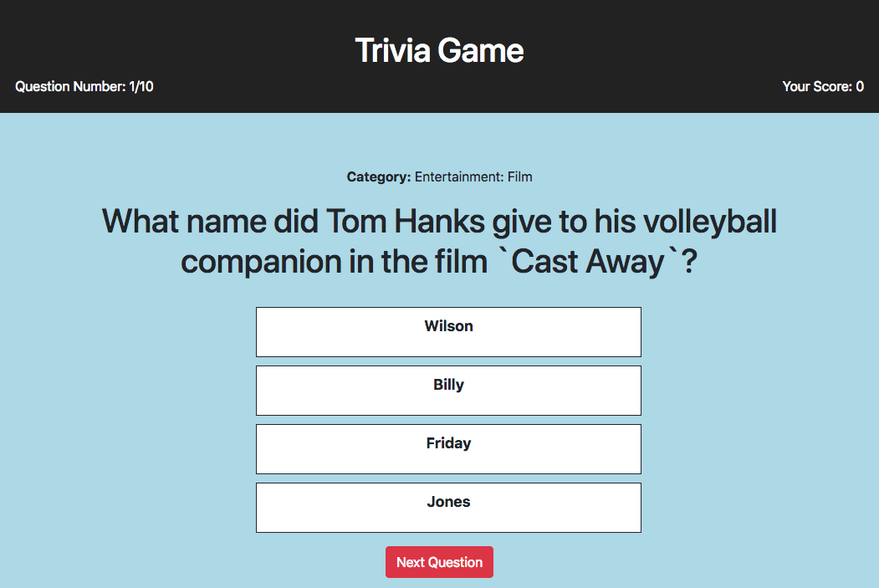The height and width of the screenshot is (588, 879).
Task: Click the Question Number label
Action: (x=70, y=86)
